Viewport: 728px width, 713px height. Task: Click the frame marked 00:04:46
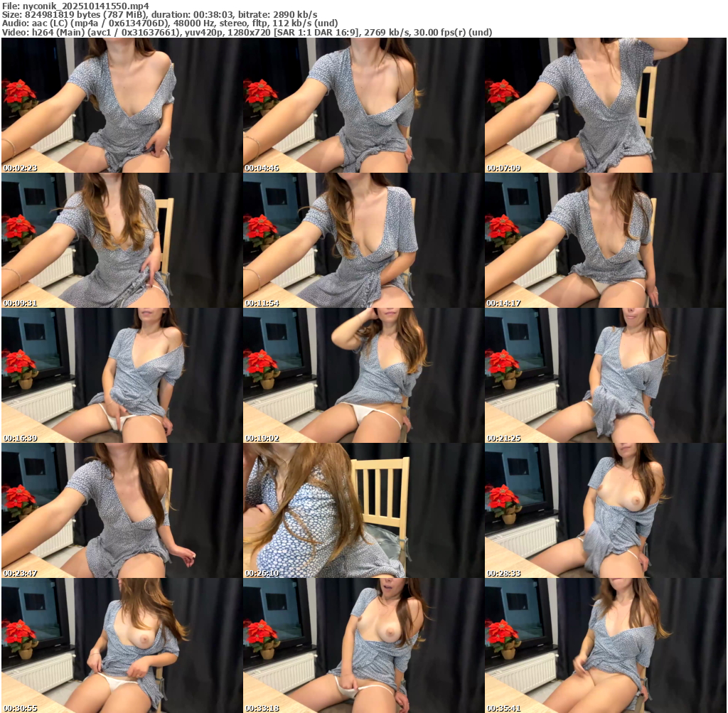tap(363, 105)
